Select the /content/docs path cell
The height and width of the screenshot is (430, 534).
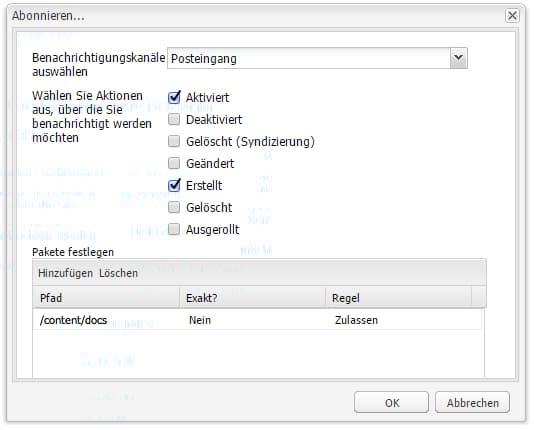pyautogui.click(x=106, y=320)
